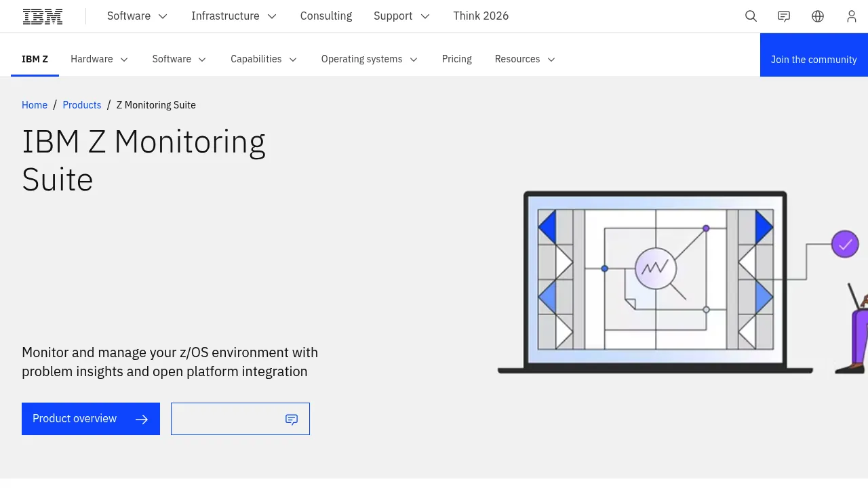Click the IBM logo
The width and height of the screenshot is (868, 488).
43,16
